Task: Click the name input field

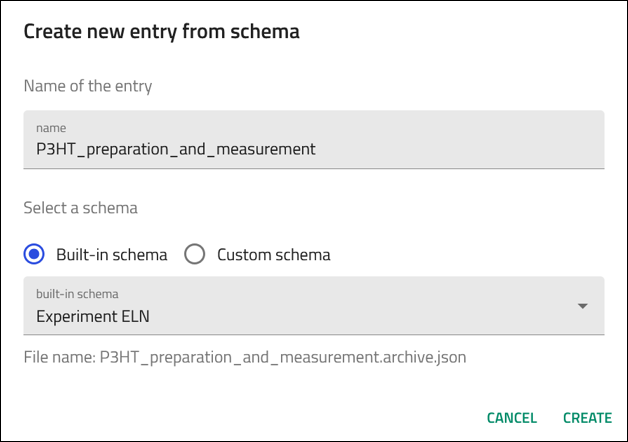Action: [313, 140]
